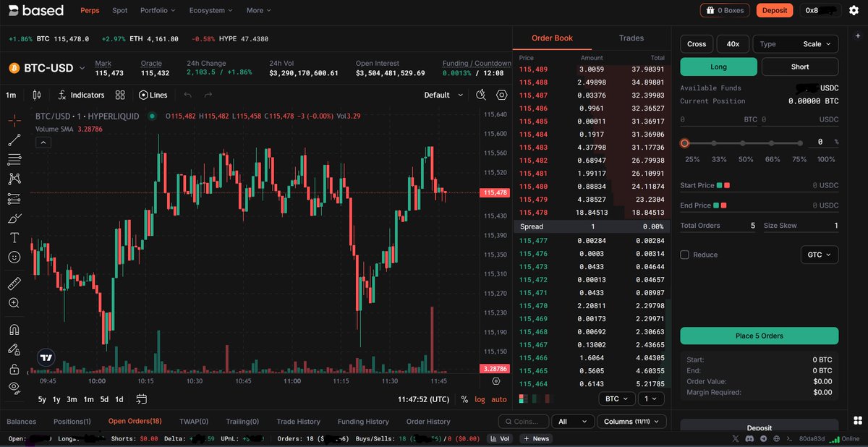Open the order Type Scale dropdown
868x447 pixels.
click(796, 44)
